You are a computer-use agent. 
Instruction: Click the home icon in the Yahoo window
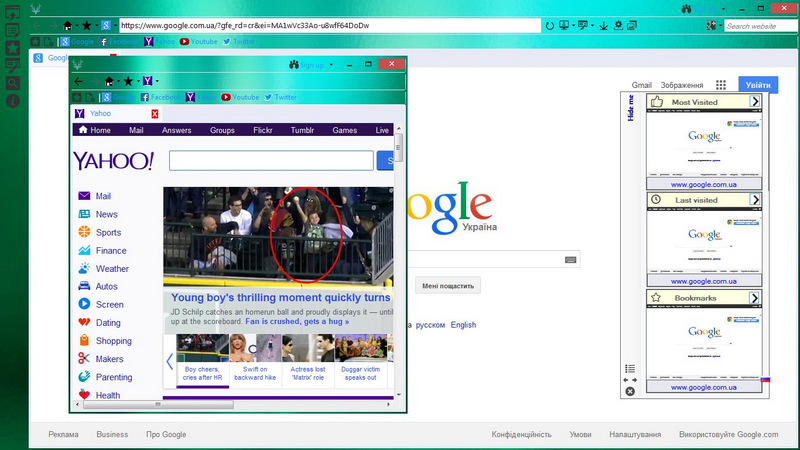(109, 81)
